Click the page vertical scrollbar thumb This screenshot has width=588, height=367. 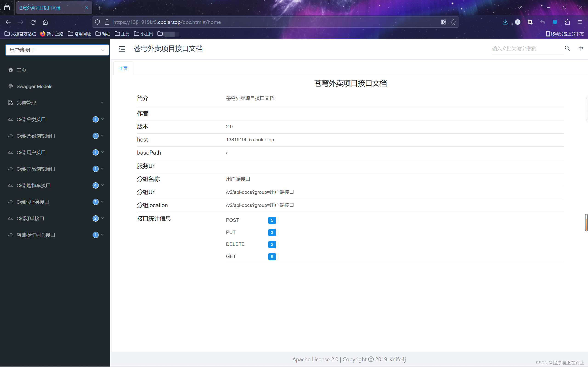[x=586, y=222]
